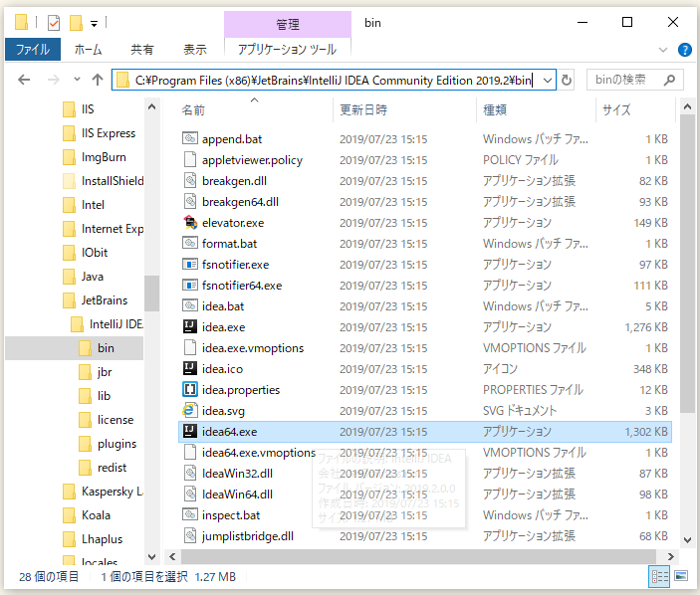Screen dimensions: 700x595
Task: Open recent locations dropdown arrow
Action: point(77,80)
